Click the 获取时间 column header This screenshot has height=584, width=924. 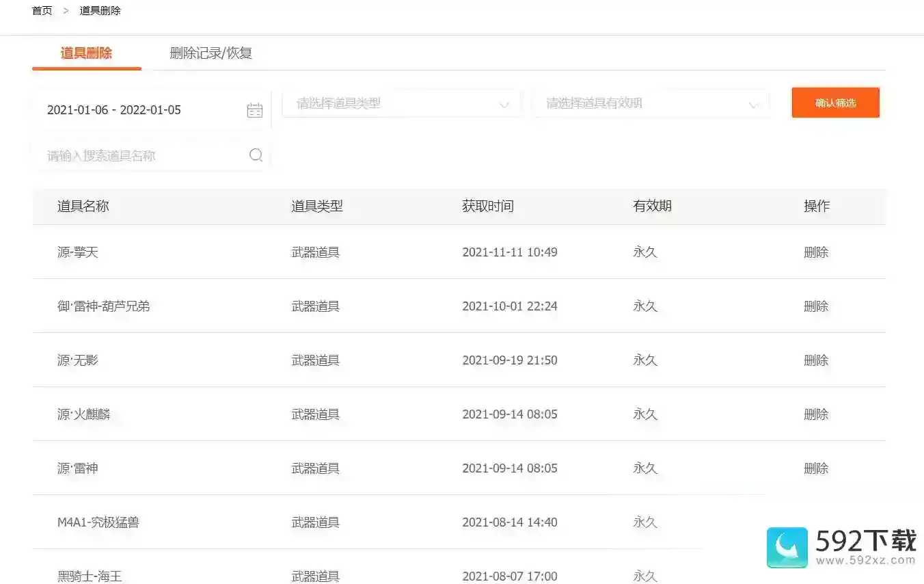tap(488, 206)
